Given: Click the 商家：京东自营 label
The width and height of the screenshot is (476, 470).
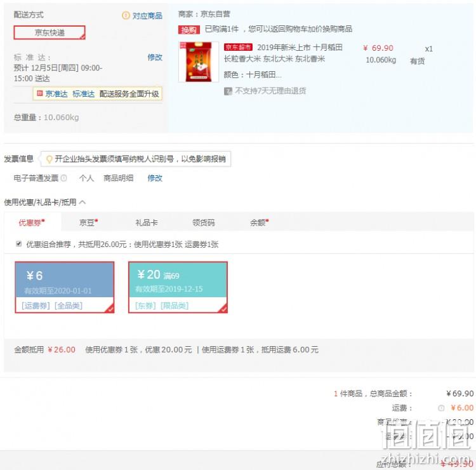Looking at the screenshot, I should pos(204,14).
